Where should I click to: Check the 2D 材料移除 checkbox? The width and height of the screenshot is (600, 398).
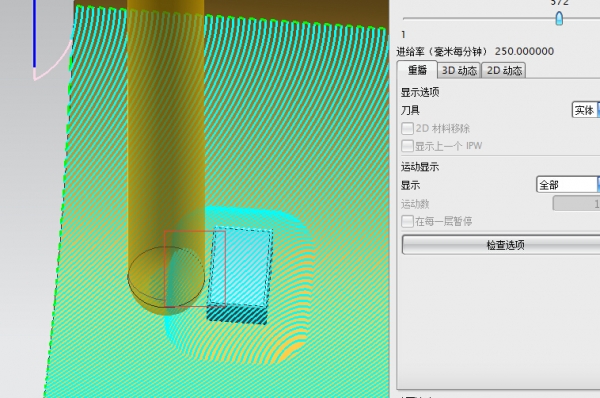pyautogui.click(x=407, y=128)
